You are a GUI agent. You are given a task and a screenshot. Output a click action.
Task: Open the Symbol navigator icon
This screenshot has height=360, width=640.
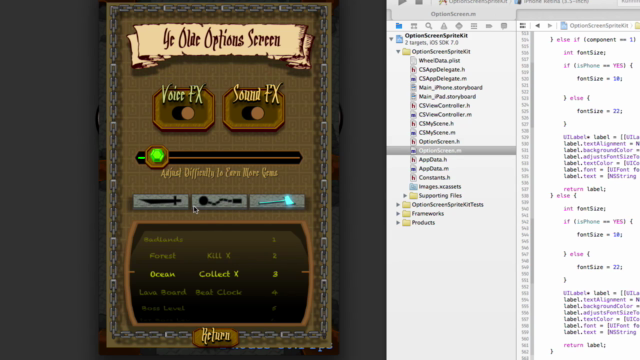[413, 26]
